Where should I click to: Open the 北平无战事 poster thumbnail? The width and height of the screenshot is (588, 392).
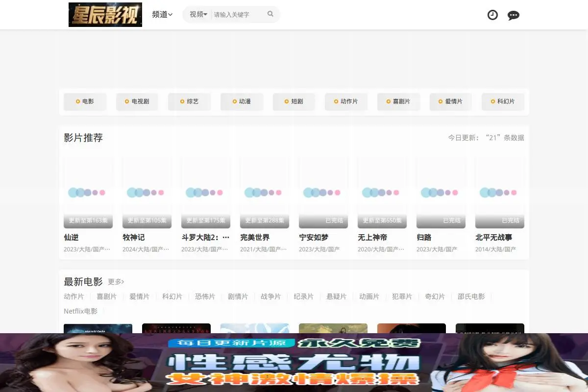point(500,193)
